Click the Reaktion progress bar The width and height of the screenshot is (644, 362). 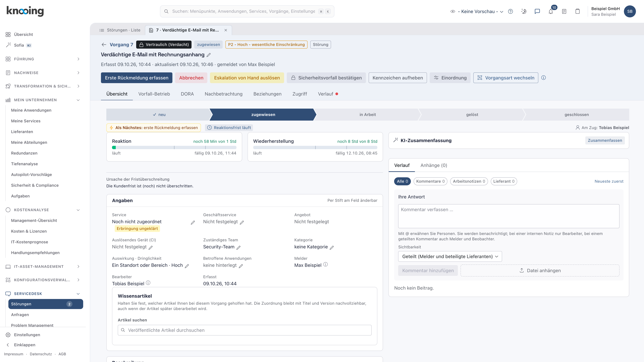point(174,148)
